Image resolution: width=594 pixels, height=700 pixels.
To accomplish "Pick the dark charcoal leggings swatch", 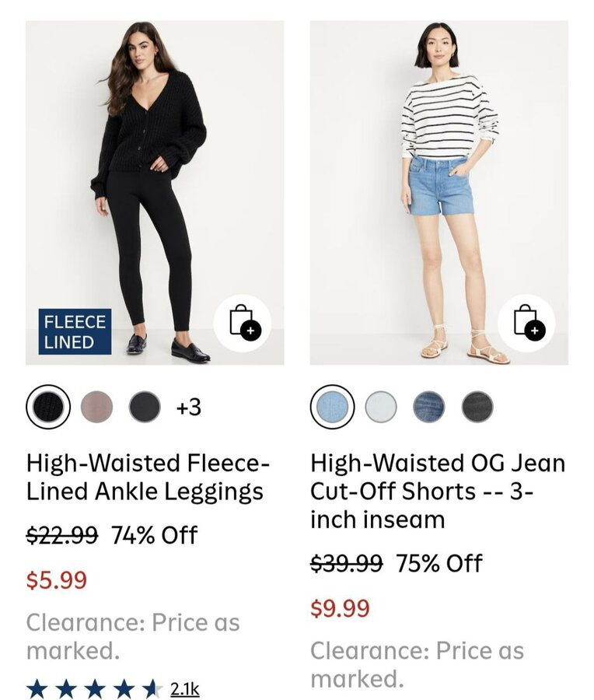I will tap(145, 406).
